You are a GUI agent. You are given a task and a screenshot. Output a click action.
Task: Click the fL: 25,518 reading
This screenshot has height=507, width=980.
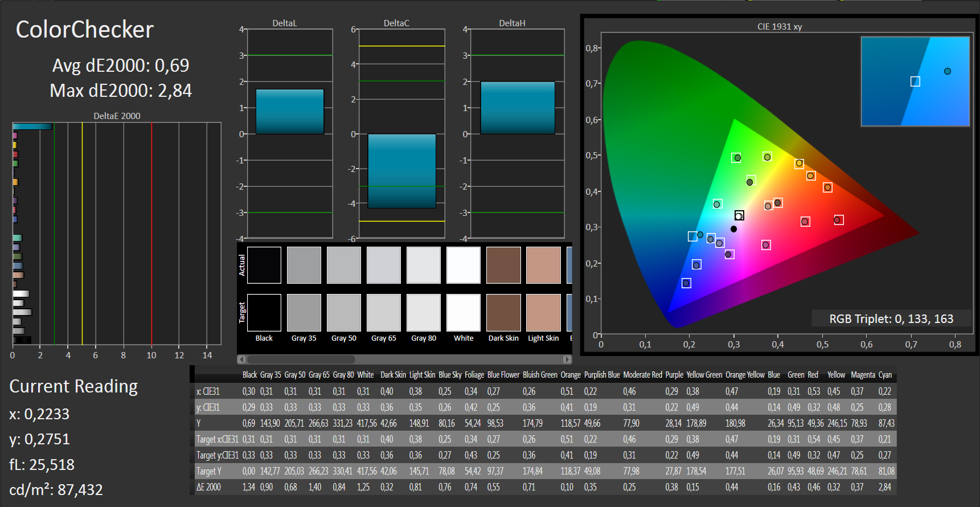tap(42, 465)
